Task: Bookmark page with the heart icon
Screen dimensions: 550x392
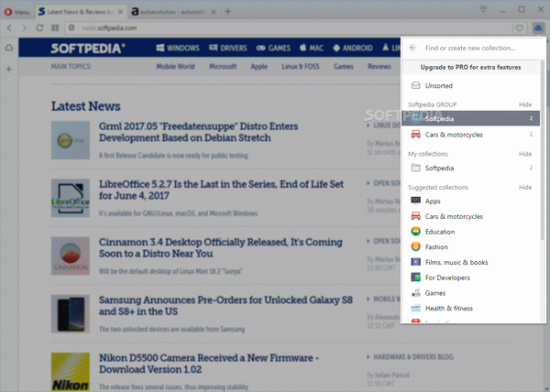Action: tap(520, 28)
